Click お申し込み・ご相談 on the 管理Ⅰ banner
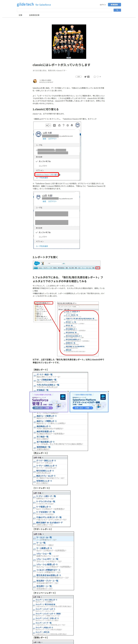The width and height of the screenshot is (138, 644). pyautogui.click(x=42, y=408)
